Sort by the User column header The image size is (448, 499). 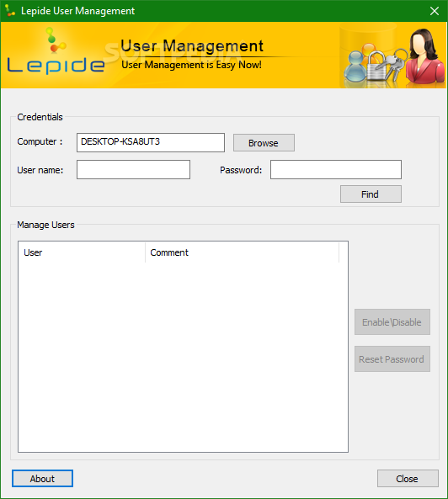82,252
